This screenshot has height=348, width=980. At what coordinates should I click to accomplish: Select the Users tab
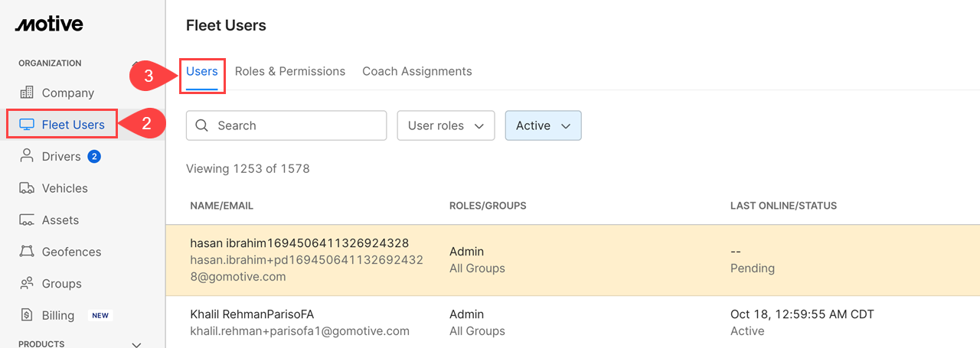202,71
